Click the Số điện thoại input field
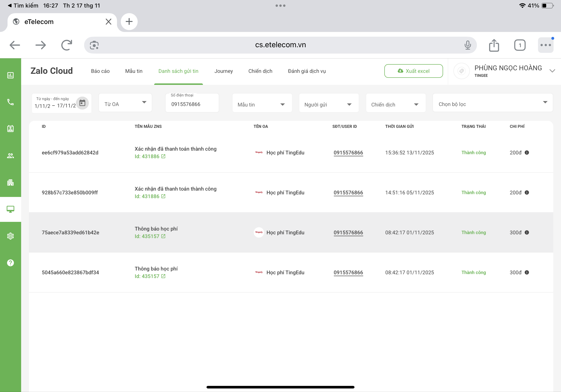Screen dimensions: 561x392 tap(192, 104)
